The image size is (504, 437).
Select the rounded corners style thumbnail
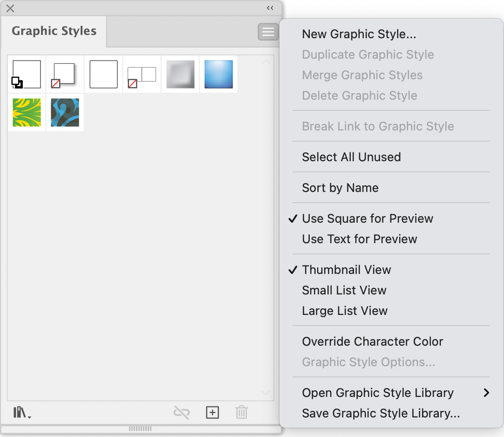103,74
